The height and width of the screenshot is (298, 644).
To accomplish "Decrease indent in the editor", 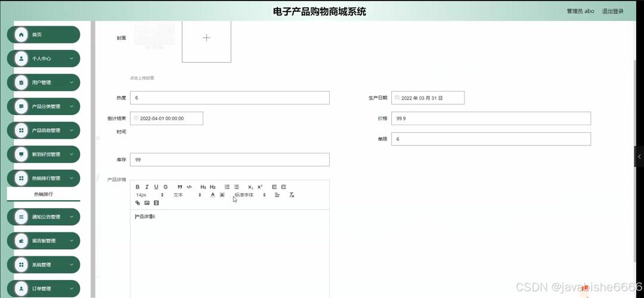I will pyautogui.click(x=274, y=187).
